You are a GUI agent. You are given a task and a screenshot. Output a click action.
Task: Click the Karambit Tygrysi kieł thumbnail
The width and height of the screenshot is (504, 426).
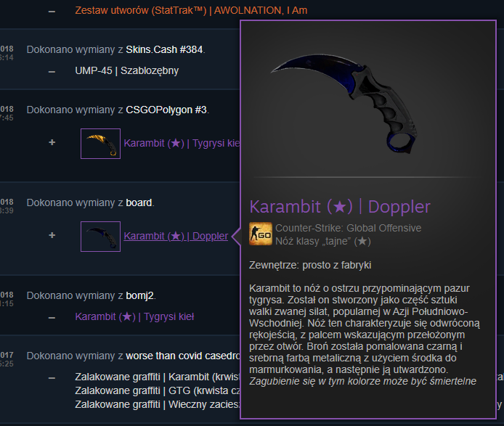[101, 144]
